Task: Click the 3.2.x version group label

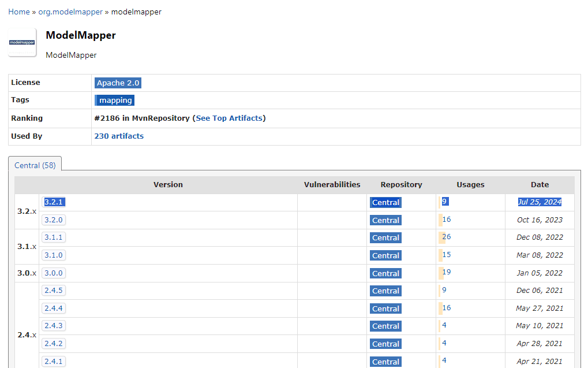Action: click(27, 211)
